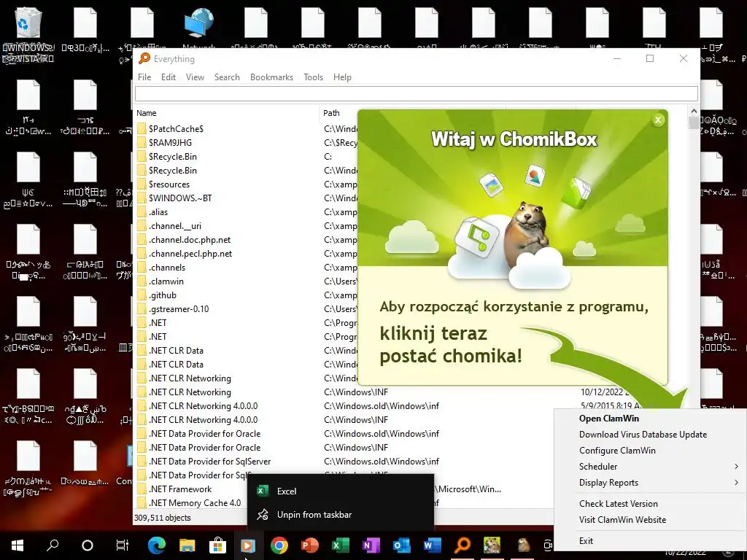Viewport: 747px width, 560px height.
Task: Select Check Latest Version
Action: point(618,503)
